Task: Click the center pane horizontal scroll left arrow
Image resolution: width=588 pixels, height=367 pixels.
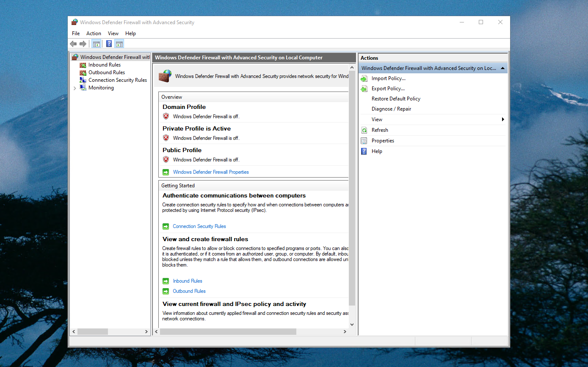Action: 157,332
